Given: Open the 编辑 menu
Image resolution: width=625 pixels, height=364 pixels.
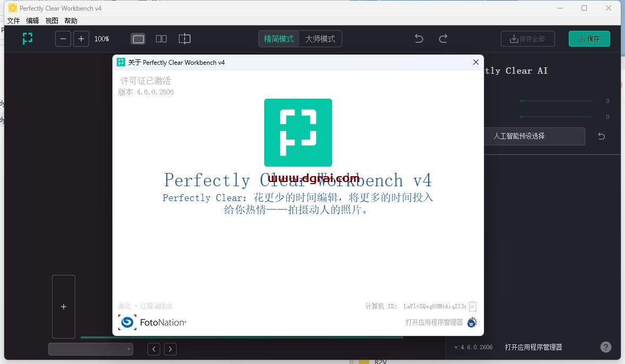Looking at the screenshot, I should (33, 21).
